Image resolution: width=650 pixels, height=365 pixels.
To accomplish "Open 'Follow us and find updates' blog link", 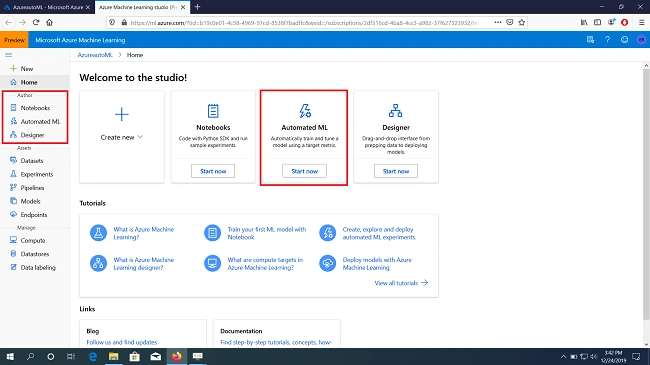I will [122, 342].
